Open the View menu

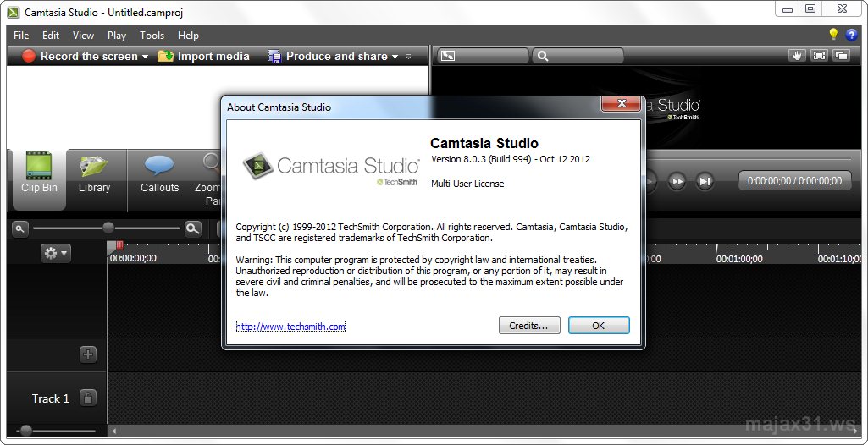pos(83,36)
